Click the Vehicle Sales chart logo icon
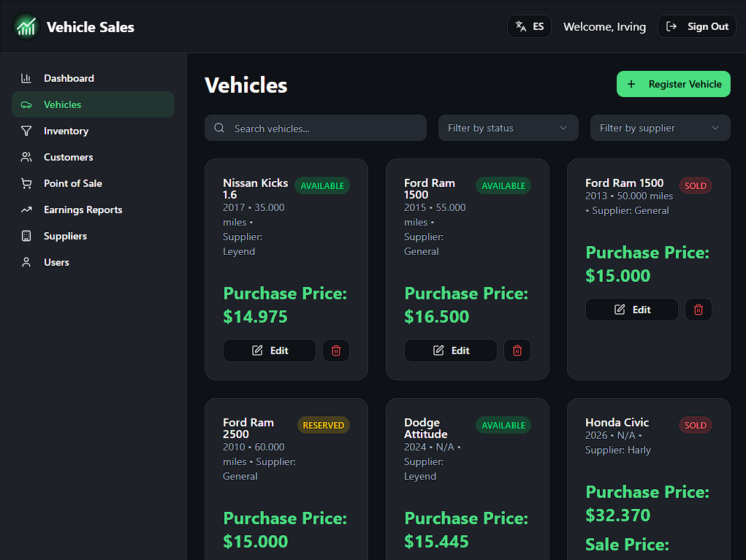 26,26
